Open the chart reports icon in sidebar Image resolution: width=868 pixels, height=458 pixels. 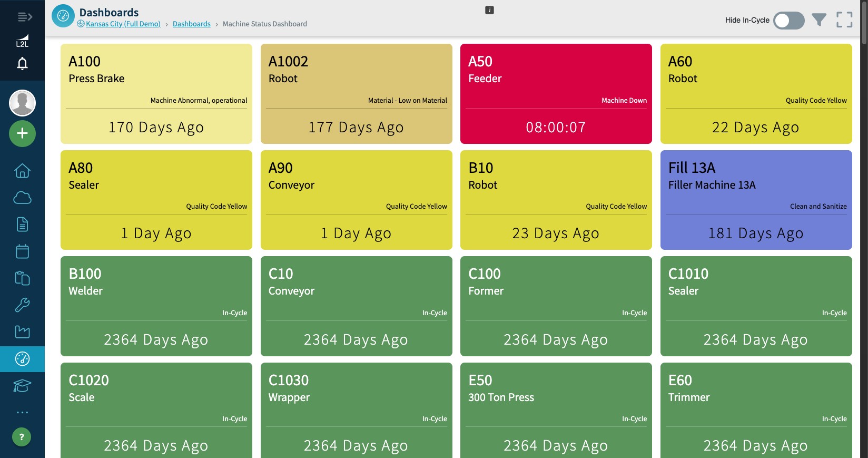click(22, 332)
